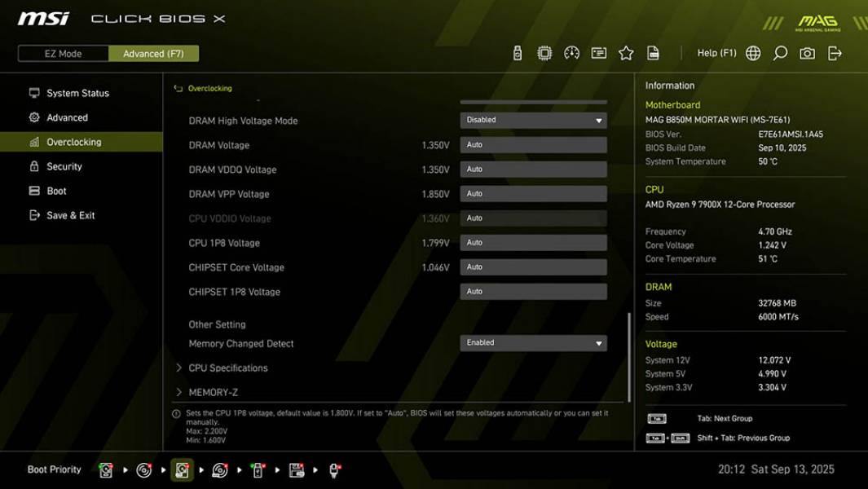868x489 pixels.
Task: Select the Advanced (F7) tab
Action: [154, 53]
